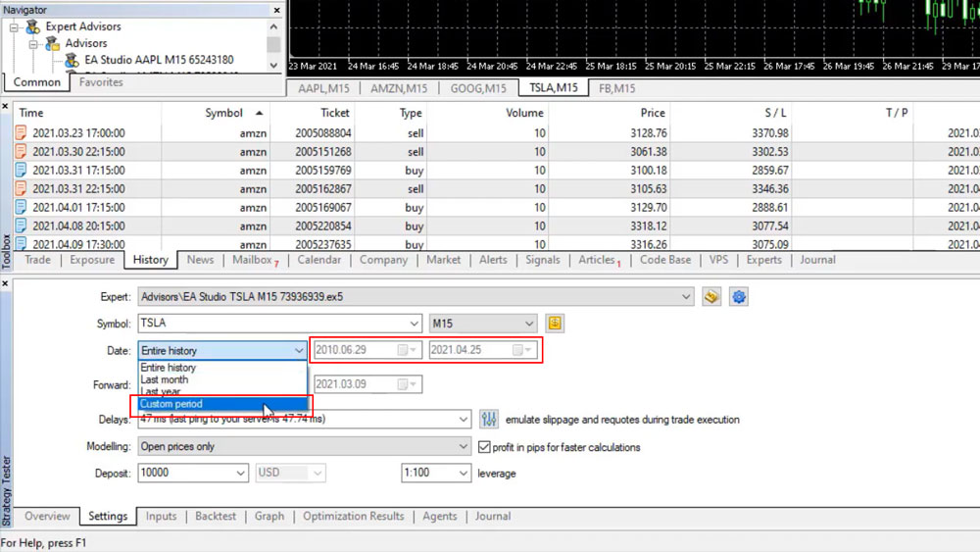
Task: Open the Symbol TSLA dropdown
Action: [414, 324]
